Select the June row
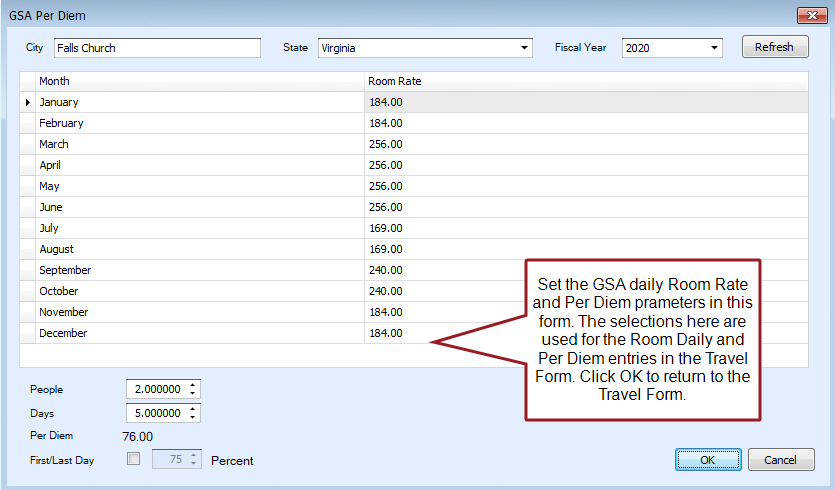The image size is (835, 490). [x=414, y=207]
